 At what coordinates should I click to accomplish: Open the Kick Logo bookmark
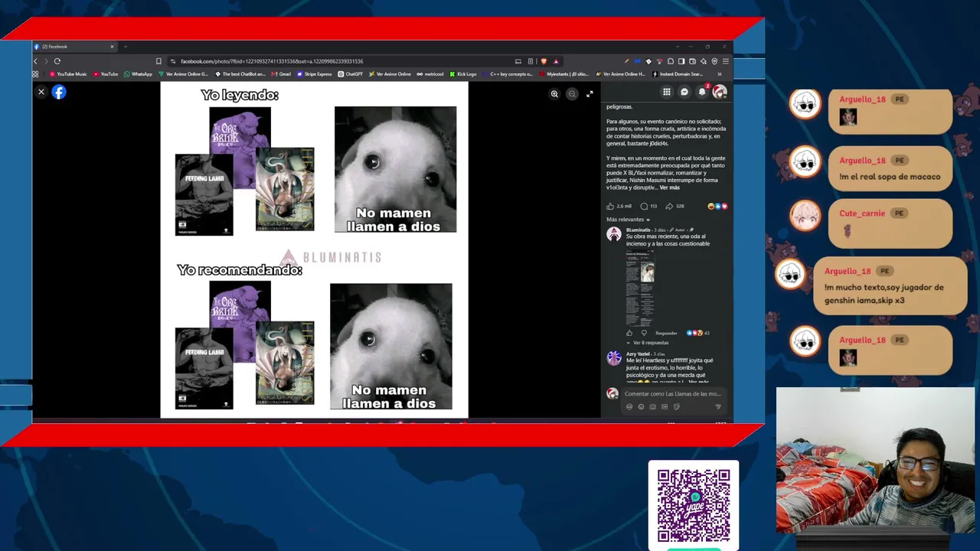[x=463, y=74]
